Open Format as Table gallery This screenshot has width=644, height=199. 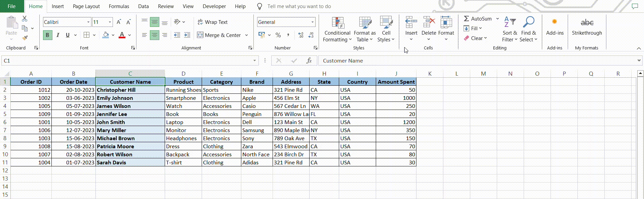pos(365,30)
